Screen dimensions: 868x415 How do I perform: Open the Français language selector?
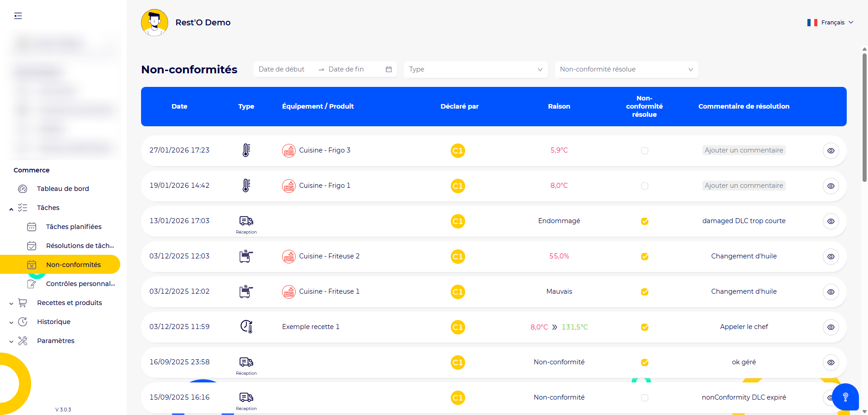(x=830, y=22)
